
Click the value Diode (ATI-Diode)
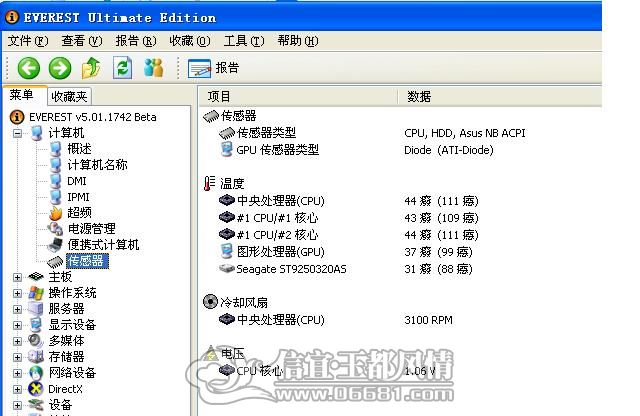coord(449,150)
